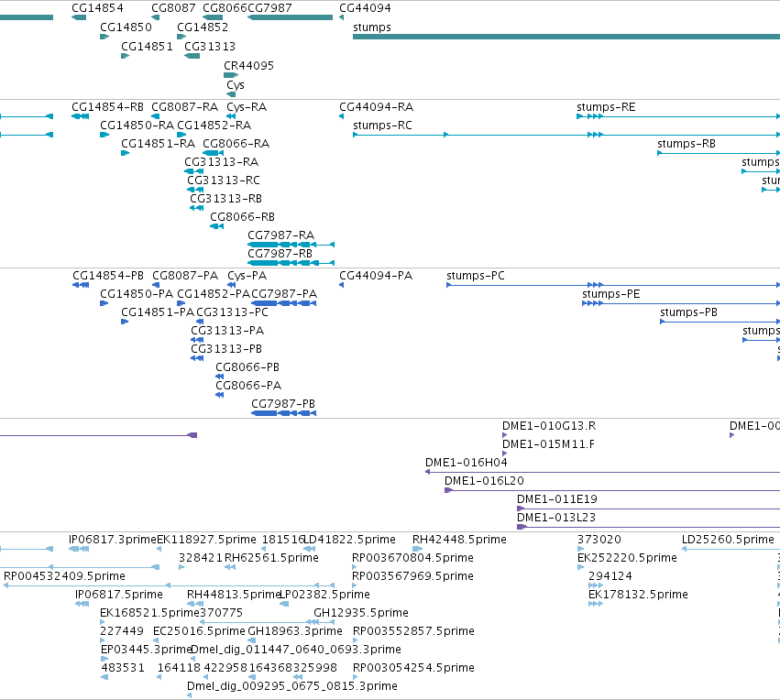
Task: Click the stumps-RB transcript label
Action: 687,144
